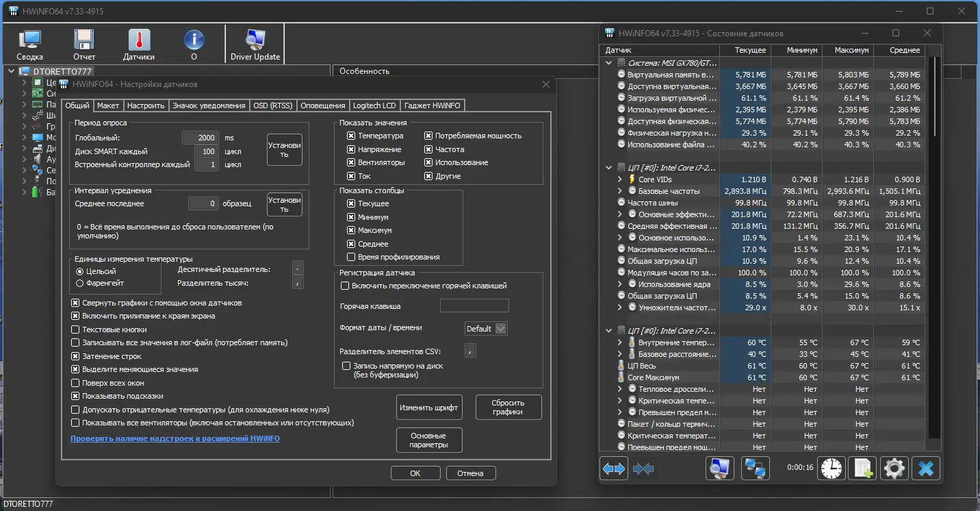
Task: Click the Сбросить графики button
Action: pyautogui.click(x=508, y=408)
